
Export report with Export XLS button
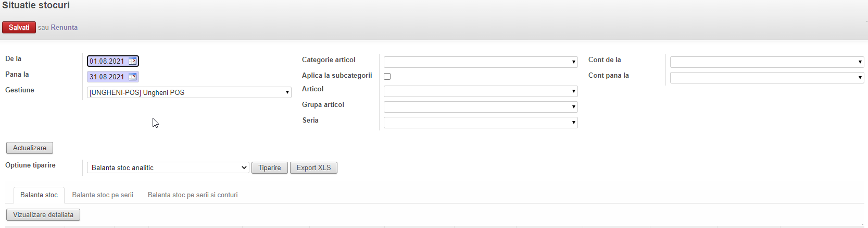313,167
